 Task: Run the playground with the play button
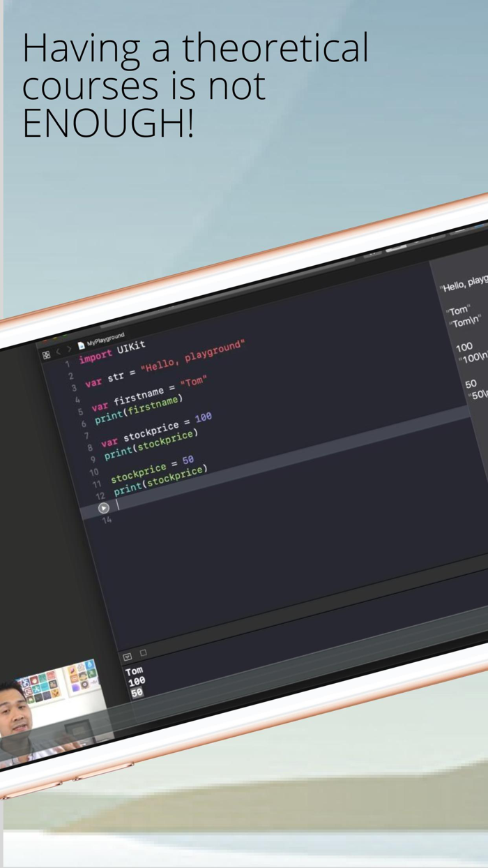104,508
